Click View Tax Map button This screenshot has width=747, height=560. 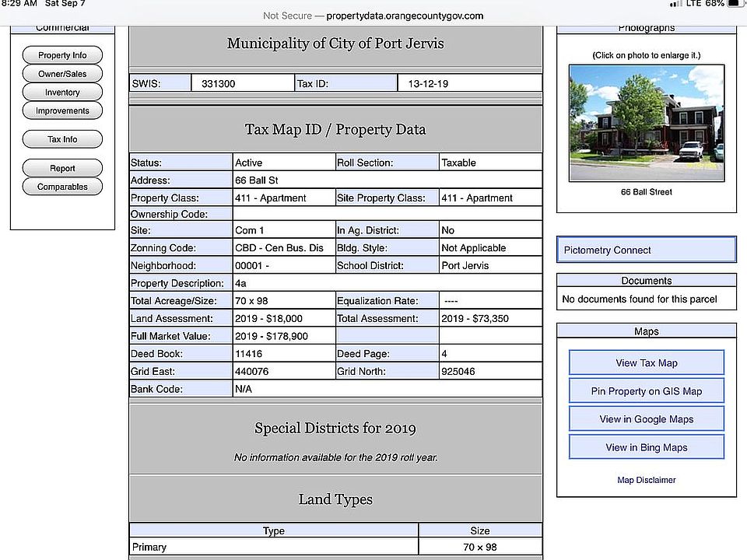647,363
